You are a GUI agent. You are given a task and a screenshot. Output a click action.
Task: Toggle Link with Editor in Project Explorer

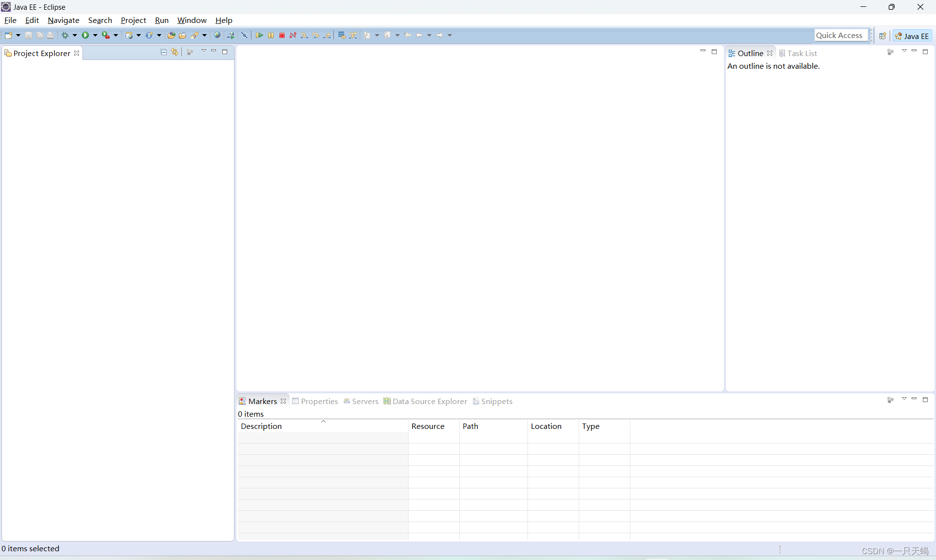[x=175, y=52]
